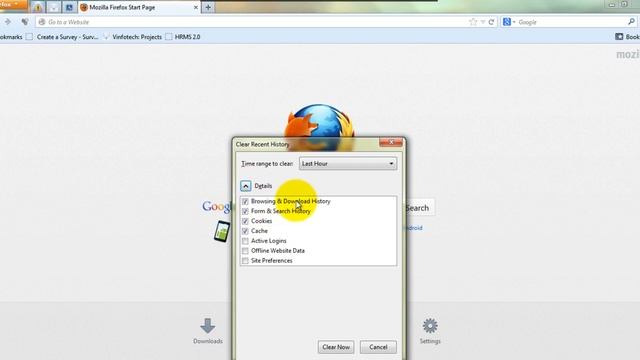Open Settings gear on the start page

430,331
